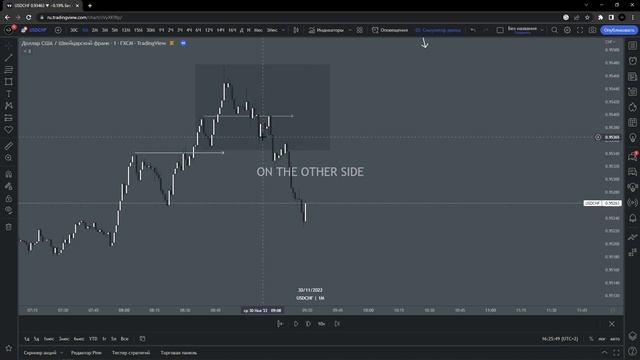
Task: Click the zoom in tool
Action: point(9,158)
